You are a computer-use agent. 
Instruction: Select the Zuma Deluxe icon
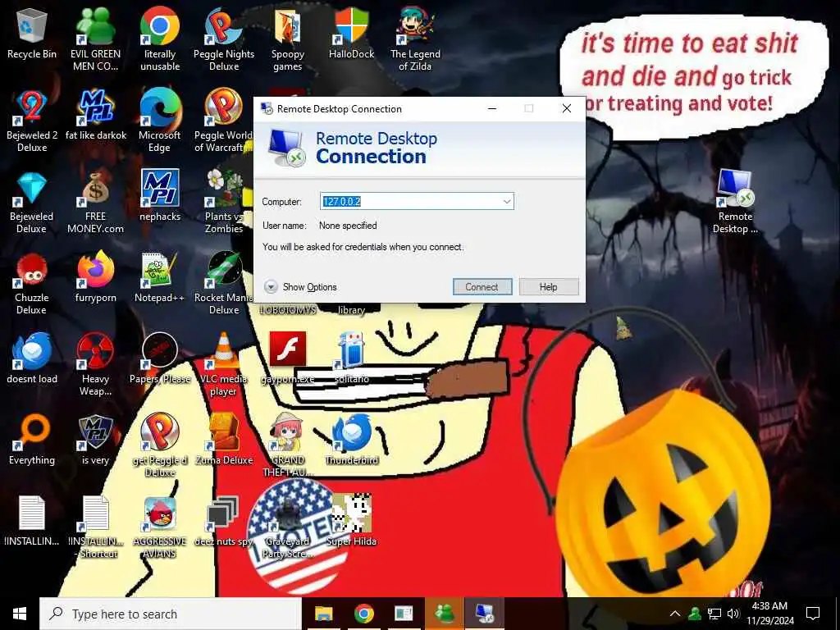[224, 440]
